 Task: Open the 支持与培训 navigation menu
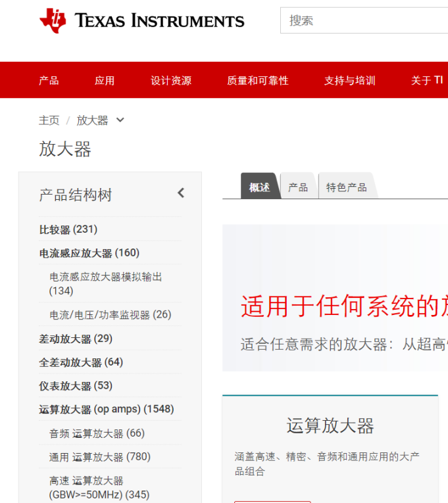(x=350, y=80)
